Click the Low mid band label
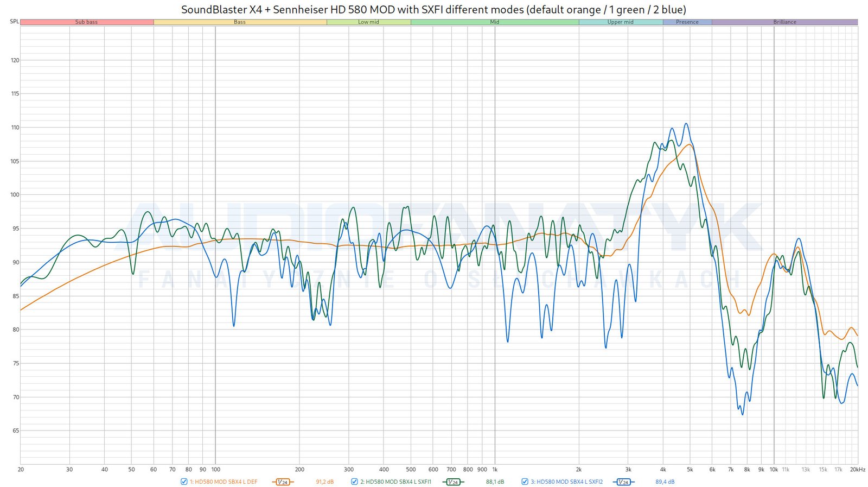The width and height of the screenshot is (868, 487). point(368,22)
